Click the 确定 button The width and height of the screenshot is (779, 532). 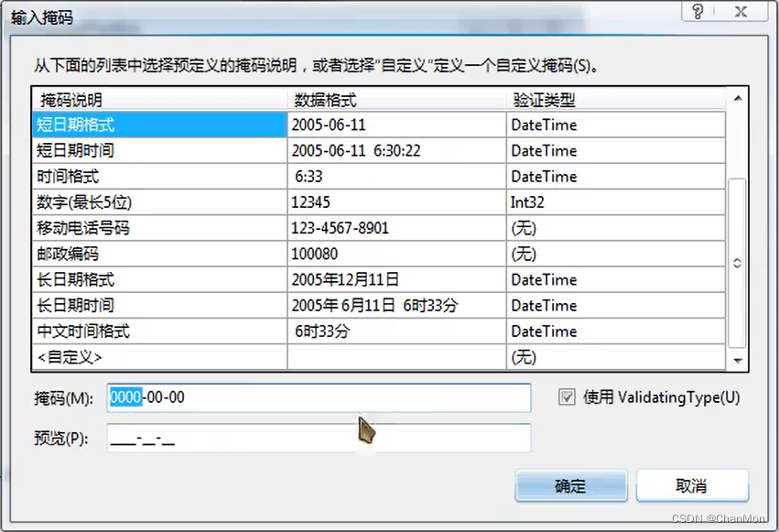tap(570, 486)
